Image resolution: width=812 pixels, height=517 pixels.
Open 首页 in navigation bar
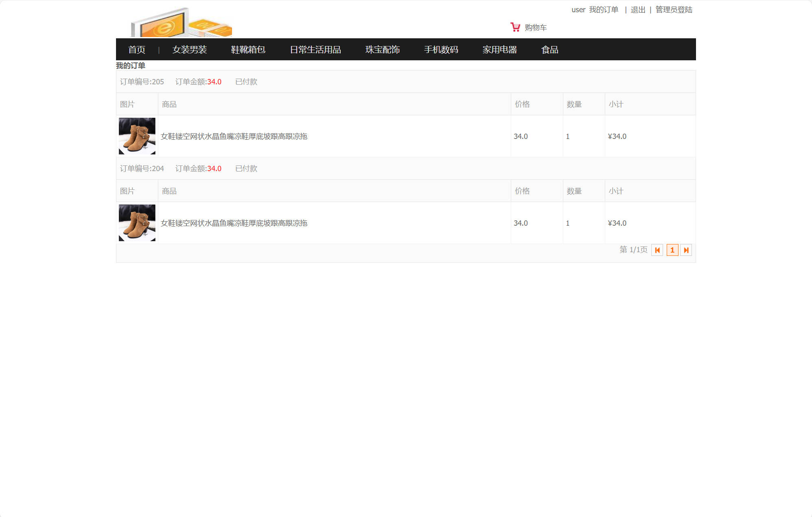tap(137, 50)
